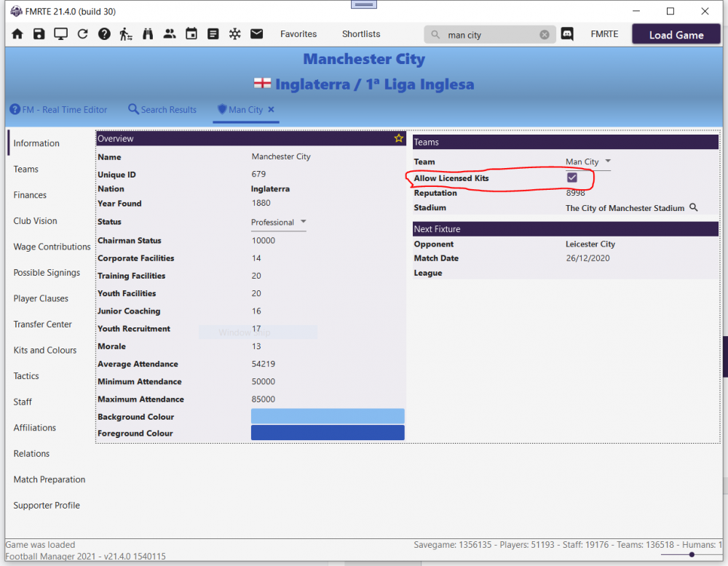
Task: Open the Favorites menu
Action: point(298,34)
